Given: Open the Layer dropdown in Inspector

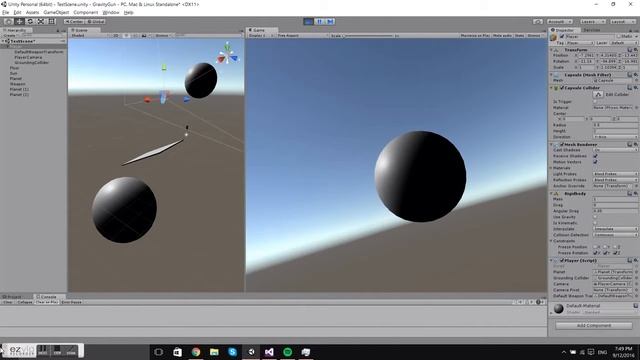Looking at the screenshot, I should 623,43.
